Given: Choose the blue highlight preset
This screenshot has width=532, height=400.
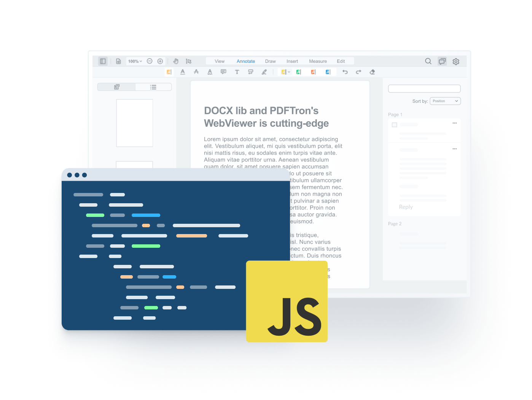Looking at the screenshot, I should click(328, 72).
